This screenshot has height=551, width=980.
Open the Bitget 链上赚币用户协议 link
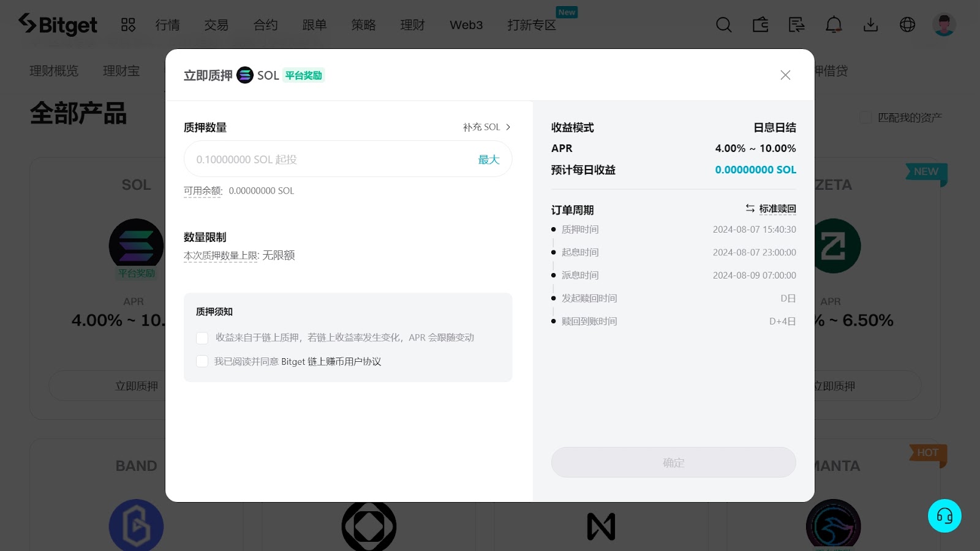331,362
